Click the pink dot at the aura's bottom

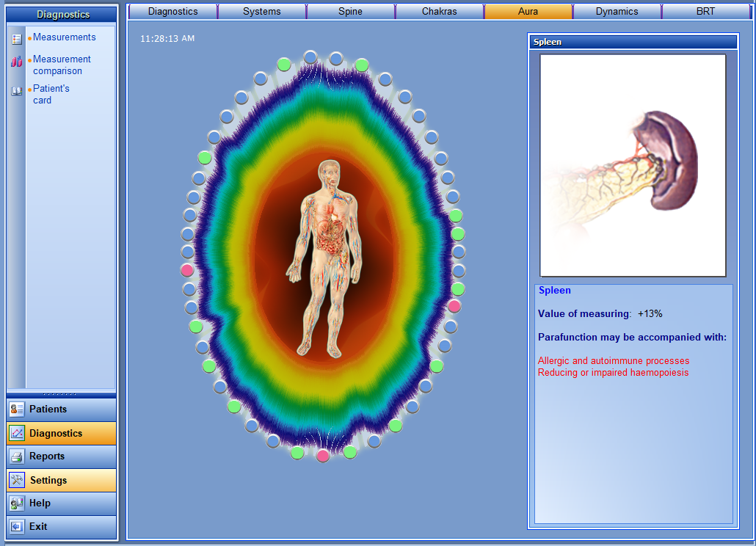[322, 456]
